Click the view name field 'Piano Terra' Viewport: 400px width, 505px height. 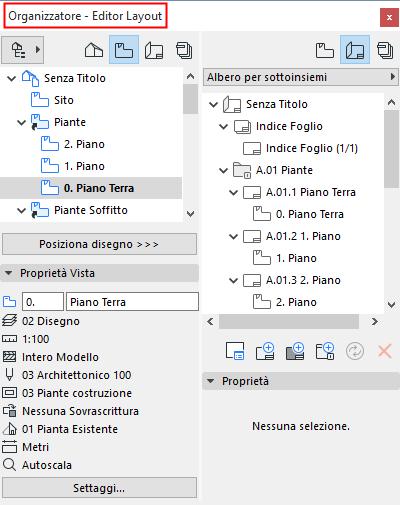(132, 302)
